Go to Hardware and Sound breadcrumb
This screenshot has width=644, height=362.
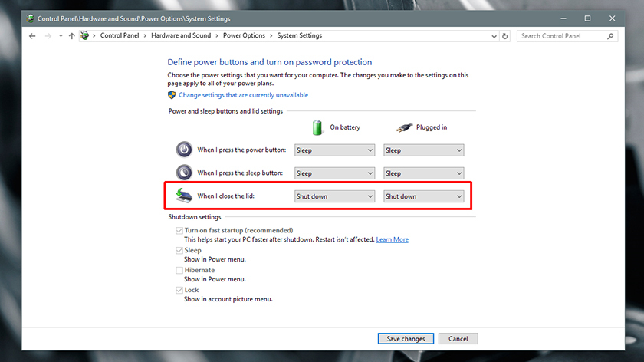click(180, 36)
